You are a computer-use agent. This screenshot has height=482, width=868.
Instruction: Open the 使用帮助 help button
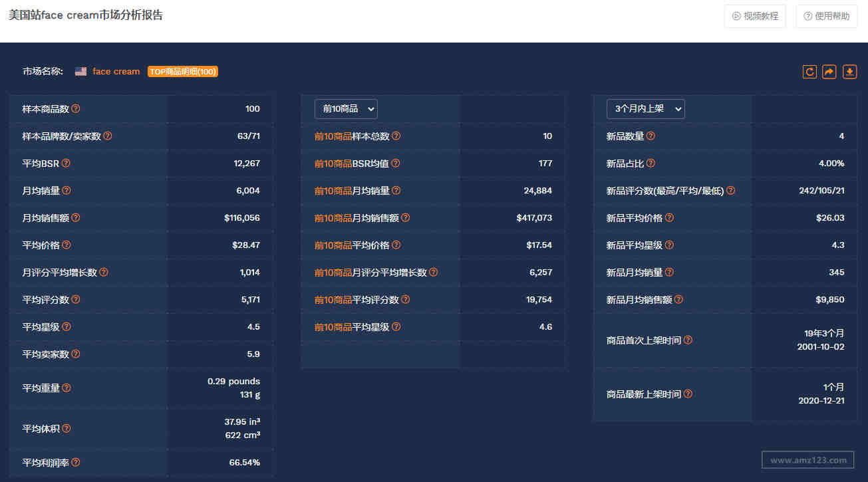(x=827, y=16)
